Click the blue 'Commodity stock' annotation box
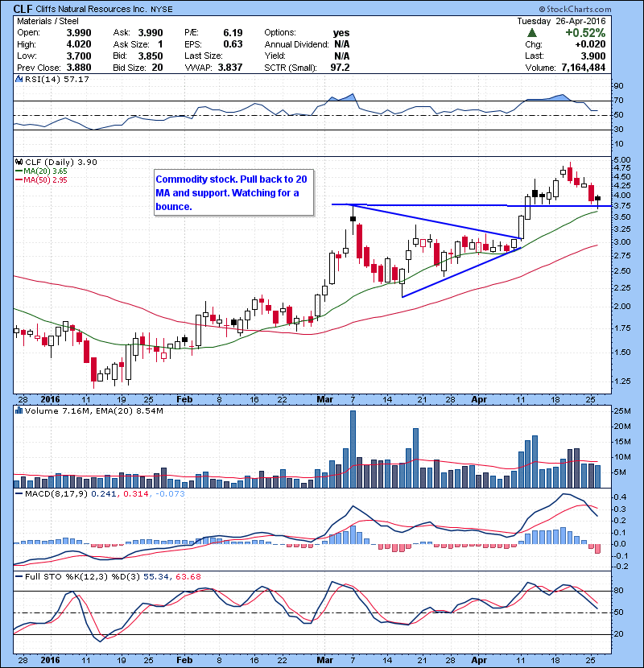Screen dimensions: 644x668 coord(234,192)
